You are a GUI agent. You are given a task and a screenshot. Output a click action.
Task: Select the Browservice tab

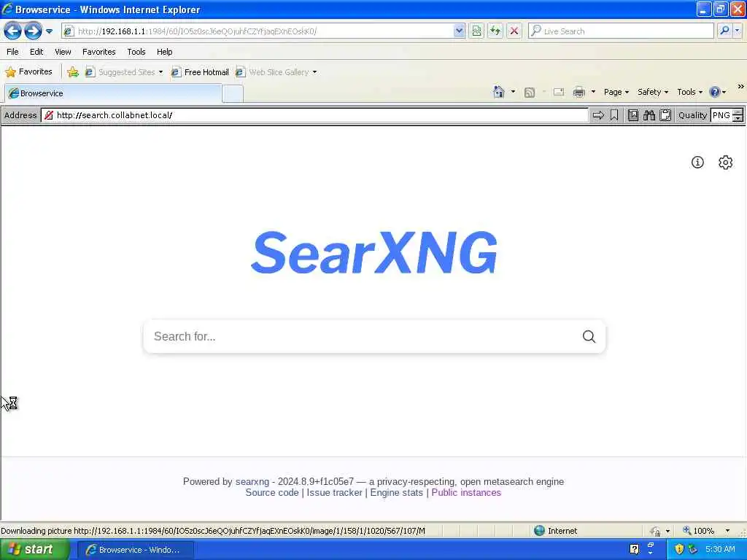pos(113,93)
